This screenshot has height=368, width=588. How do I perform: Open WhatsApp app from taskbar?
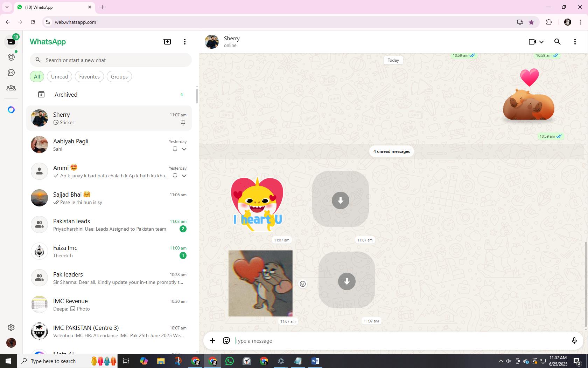coord(230,361)
